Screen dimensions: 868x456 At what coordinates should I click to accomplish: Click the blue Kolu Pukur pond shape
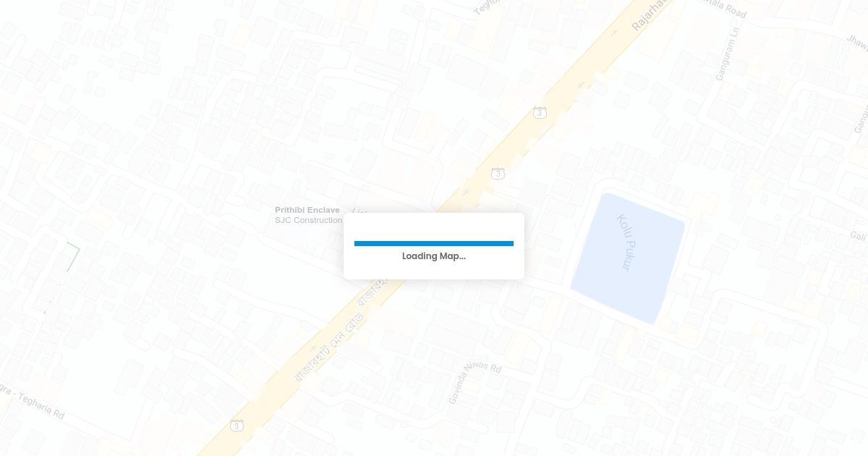point(627,257)
